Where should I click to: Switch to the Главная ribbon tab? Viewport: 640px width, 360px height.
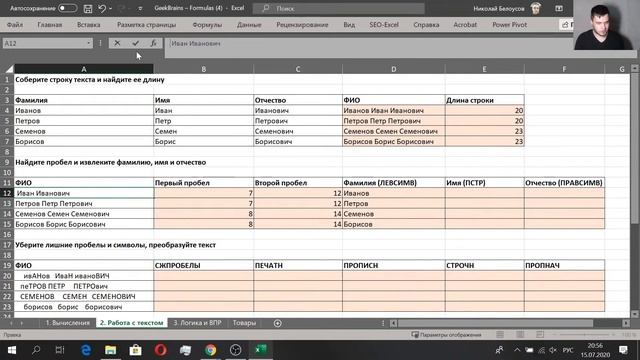(x=50, y=25)
